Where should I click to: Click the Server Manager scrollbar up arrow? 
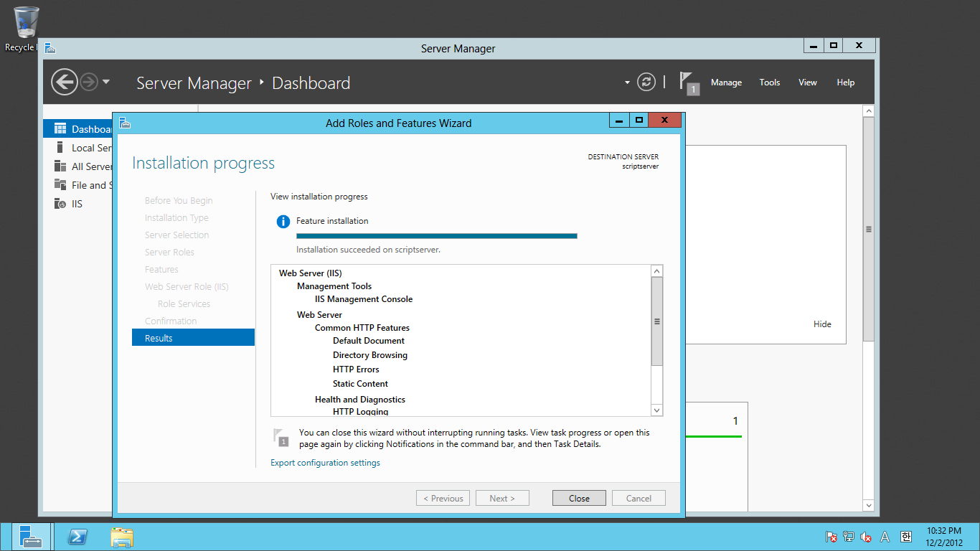[x=869, y=111]
